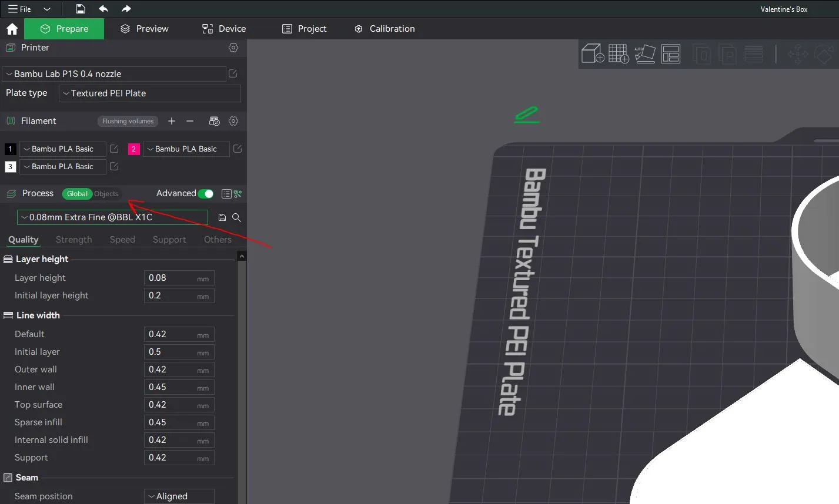Open the 0.08mm Extra Fine process preset dropdown
Screen dimensions: 839x504
pos(112,217)
